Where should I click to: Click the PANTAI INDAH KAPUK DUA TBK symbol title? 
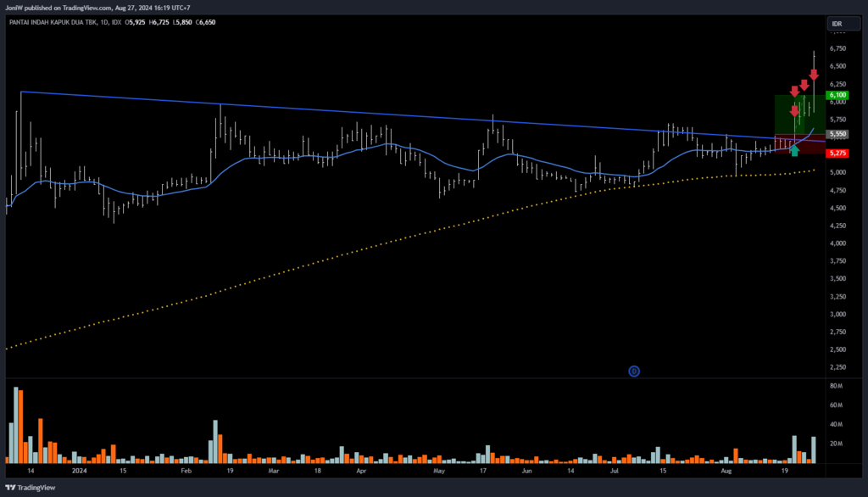pyautogui.click(x=52, y=23)
